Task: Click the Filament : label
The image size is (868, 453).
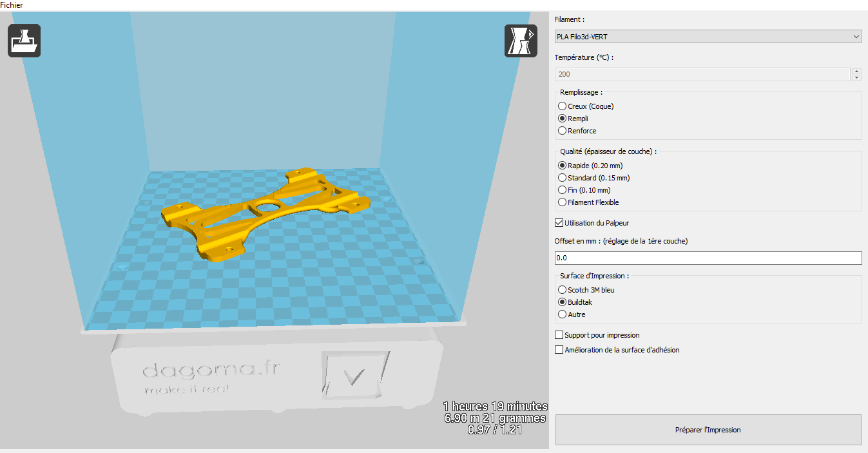Action: [570, 19]
